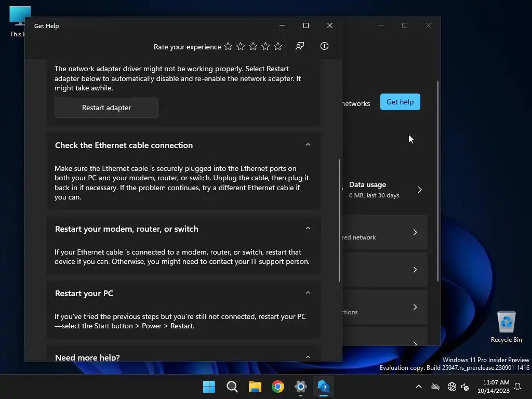Rate experience with second star

(241, 46)
